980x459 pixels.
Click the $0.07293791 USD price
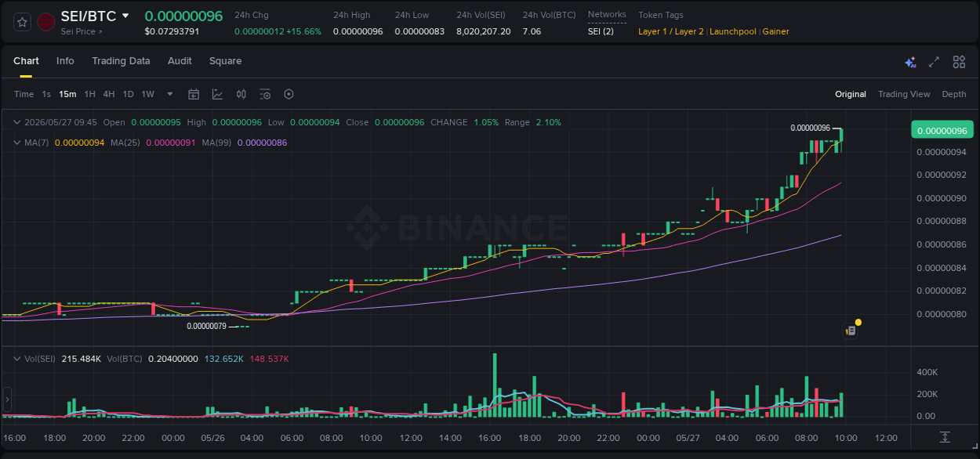[x=172, y=31]
